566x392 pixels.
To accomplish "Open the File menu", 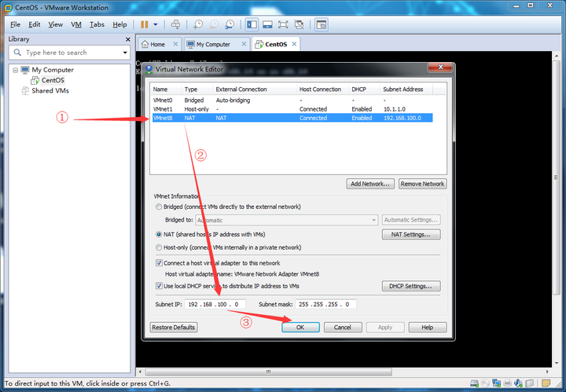I will click(x=15, y=24).
